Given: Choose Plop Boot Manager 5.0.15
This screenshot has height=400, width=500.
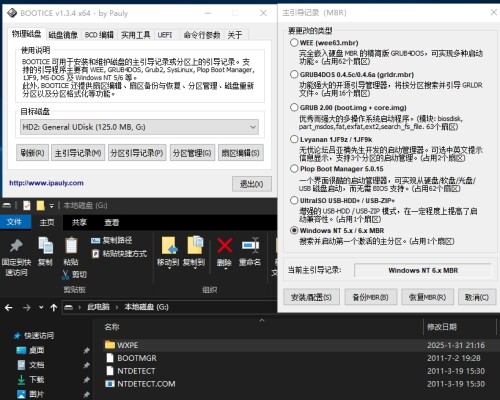Looking at the screenshot, I should click(x=294, y=169).
